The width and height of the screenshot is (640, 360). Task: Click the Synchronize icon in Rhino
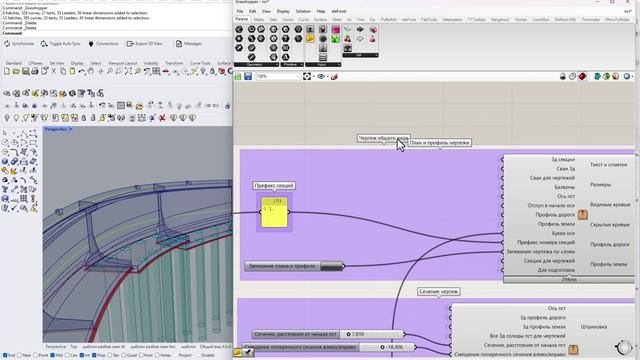click(7, 44)
